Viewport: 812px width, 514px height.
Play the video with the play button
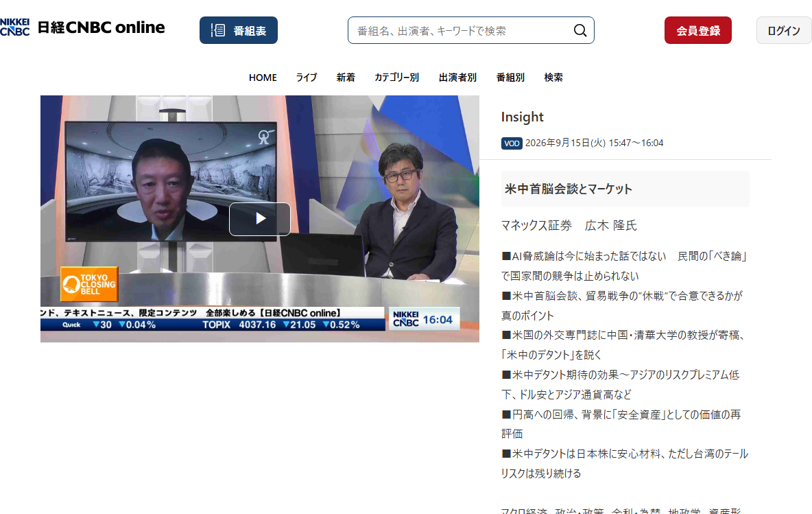260,219
